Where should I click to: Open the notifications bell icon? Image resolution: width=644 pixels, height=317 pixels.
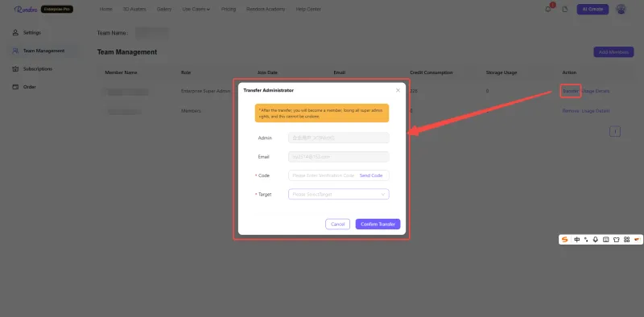[x=548, y=9]
